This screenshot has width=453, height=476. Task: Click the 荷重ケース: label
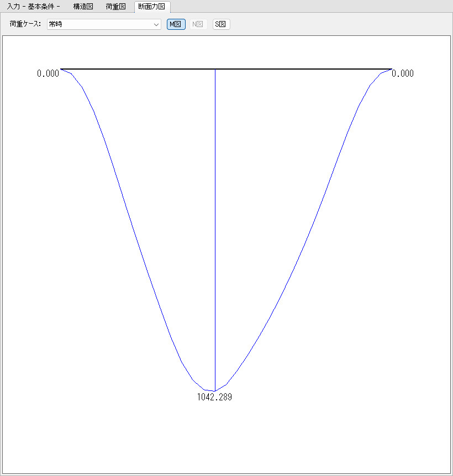pos(25,24)
